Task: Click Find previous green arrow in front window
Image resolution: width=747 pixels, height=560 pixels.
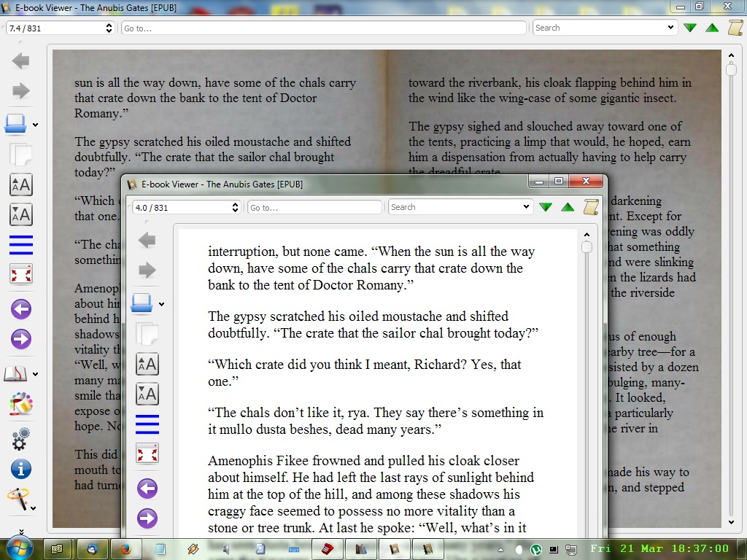Action: pos(568,207)
